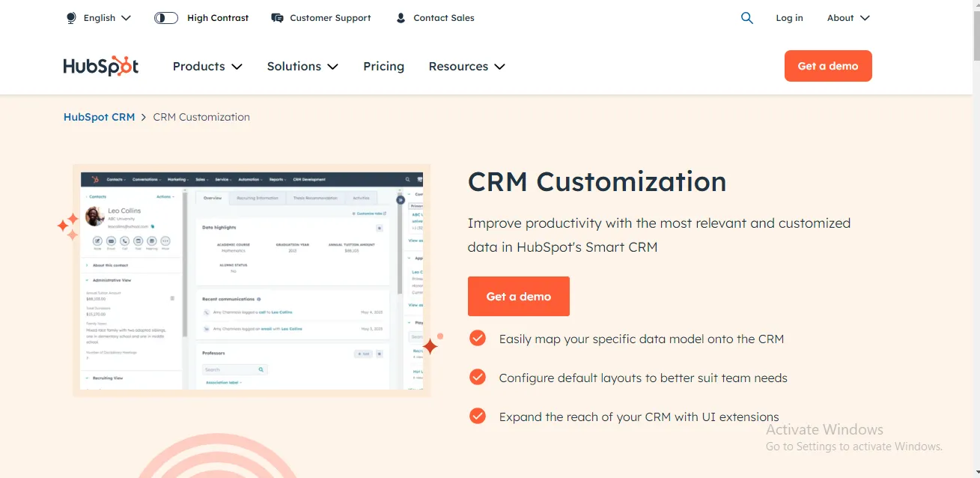The height and width of the screenshot is (478, 980).
Task: Open the Customer Support link
Action: click(330, 18)
